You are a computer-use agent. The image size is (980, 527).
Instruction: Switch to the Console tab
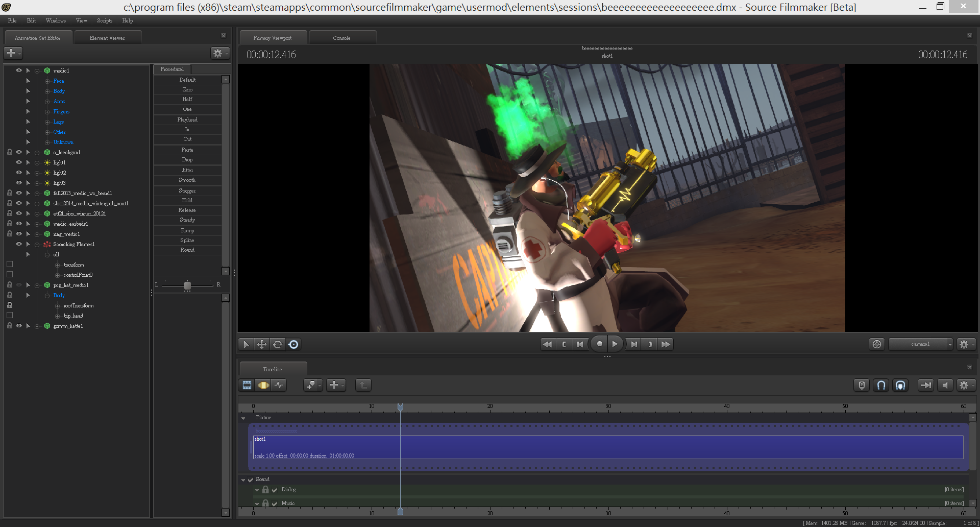coord(342,38)
